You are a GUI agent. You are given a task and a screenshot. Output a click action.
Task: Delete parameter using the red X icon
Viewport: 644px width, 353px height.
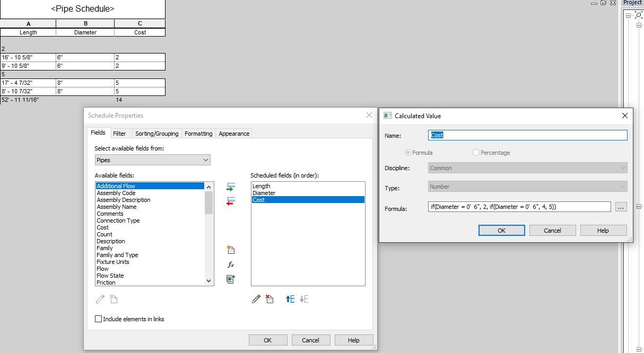point(269,298)
